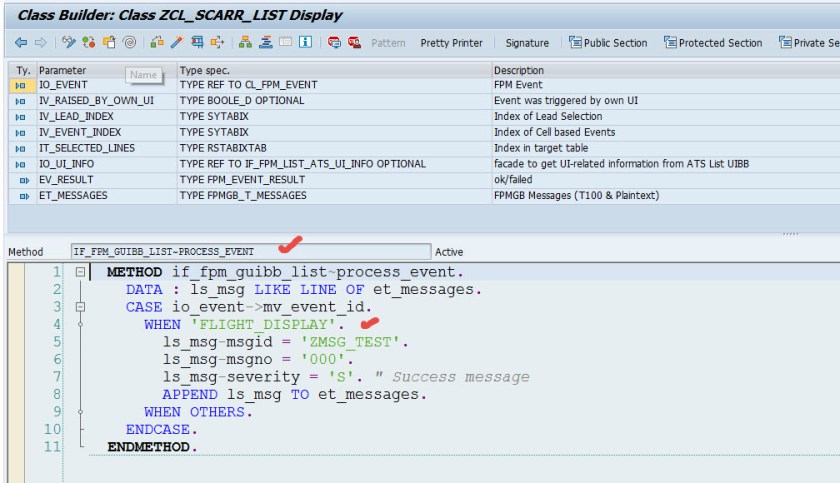Click type 'TYPE BOOLE_D OPTIONAL'
This screenshot has width=840, height=483.
coord(242,101)
